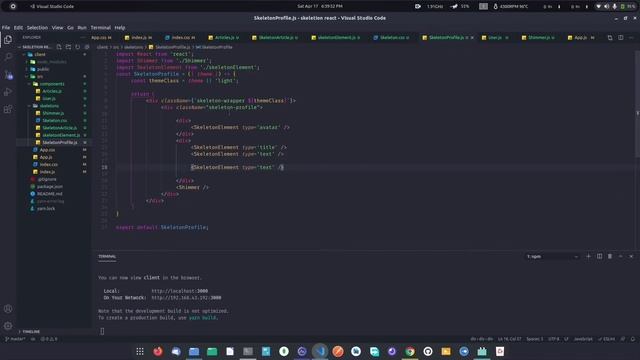Switch to the Skeleton.css editor tab

(392, 38)
